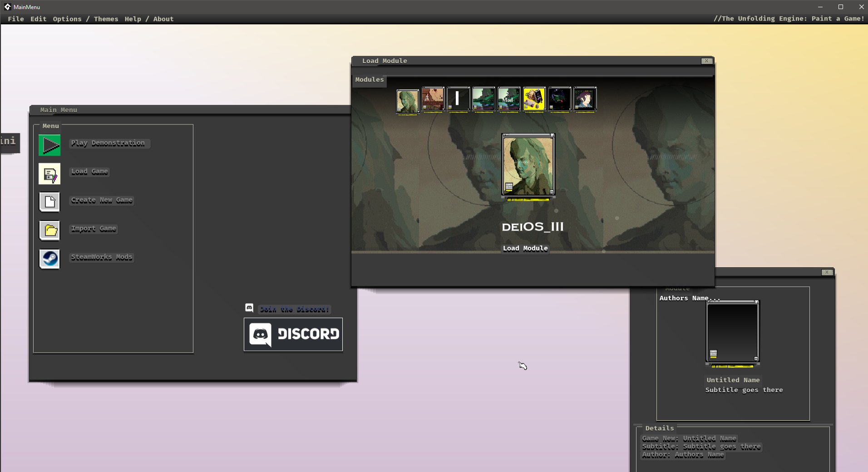Click the Create New Game page icon
This screenshot has height=472, width=868.
point(49,202)
